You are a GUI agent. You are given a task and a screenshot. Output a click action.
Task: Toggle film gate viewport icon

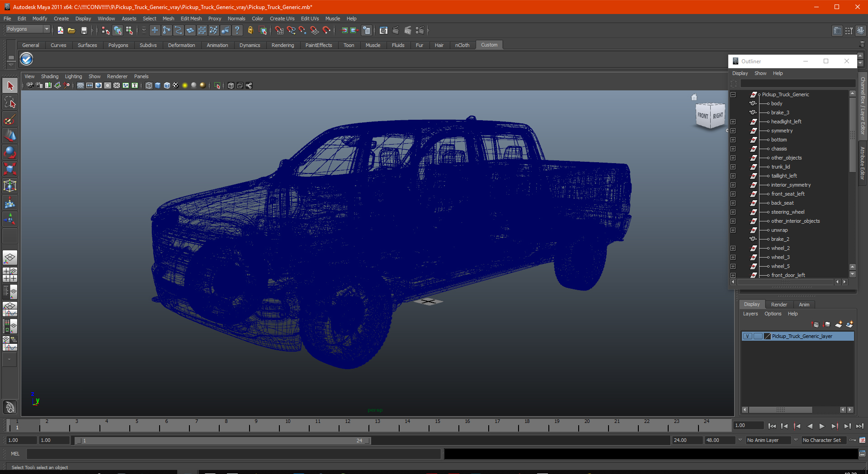(90, 85)
